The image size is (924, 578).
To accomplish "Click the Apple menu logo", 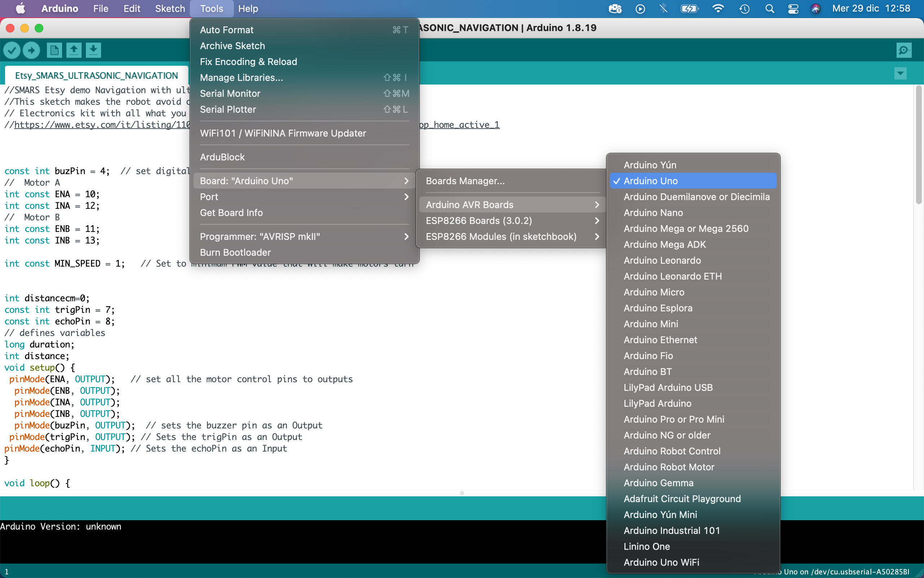I will [21, 8].
